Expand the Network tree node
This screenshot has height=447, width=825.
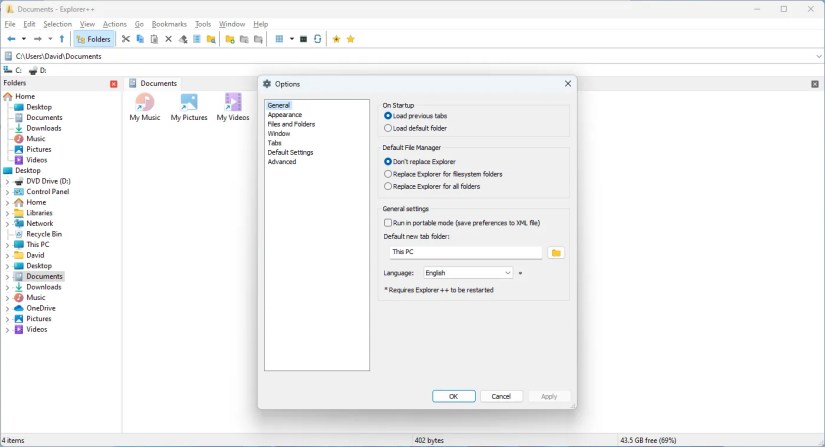(7, 224)
